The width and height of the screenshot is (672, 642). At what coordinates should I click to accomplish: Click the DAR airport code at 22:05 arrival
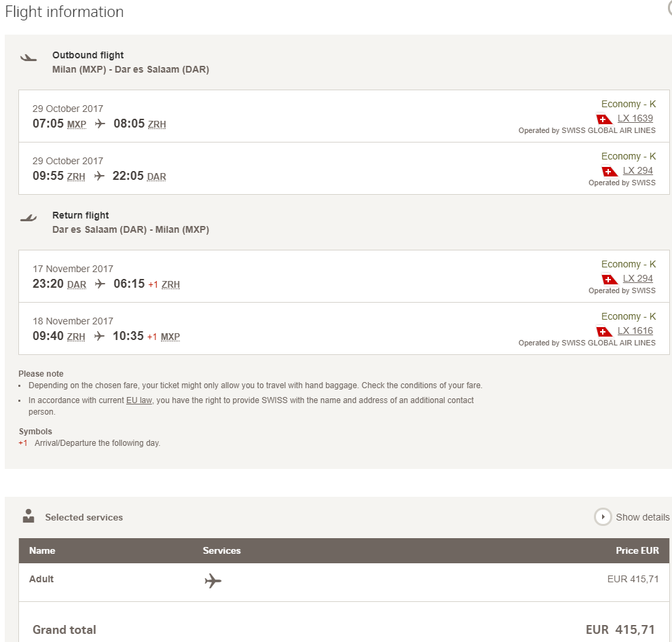156,176
